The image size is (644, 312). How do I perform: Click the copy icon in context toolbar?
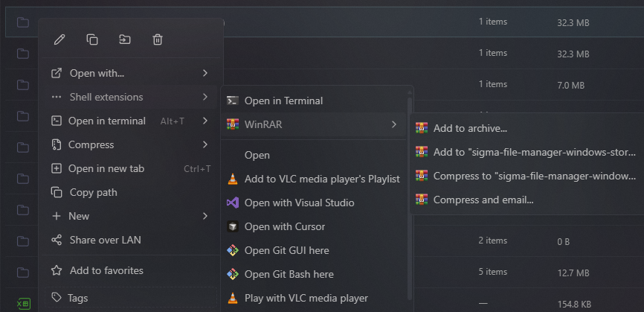(x=92, y=39)
